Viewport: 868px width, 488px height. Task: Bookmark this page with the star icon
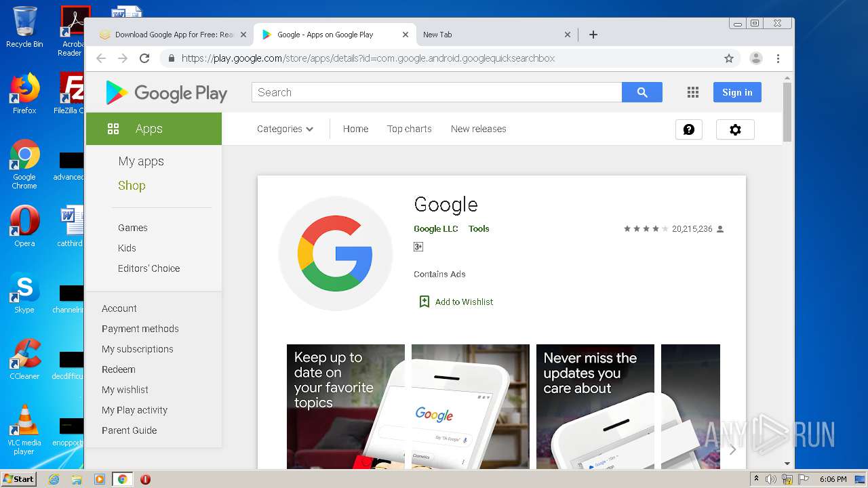click(729, 58)
